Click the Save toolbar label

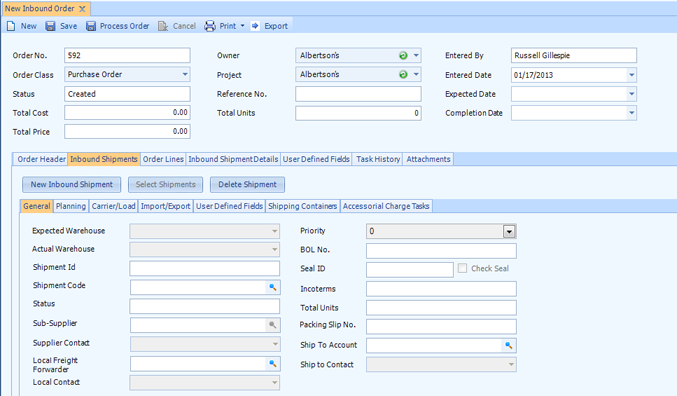(69, 26)
